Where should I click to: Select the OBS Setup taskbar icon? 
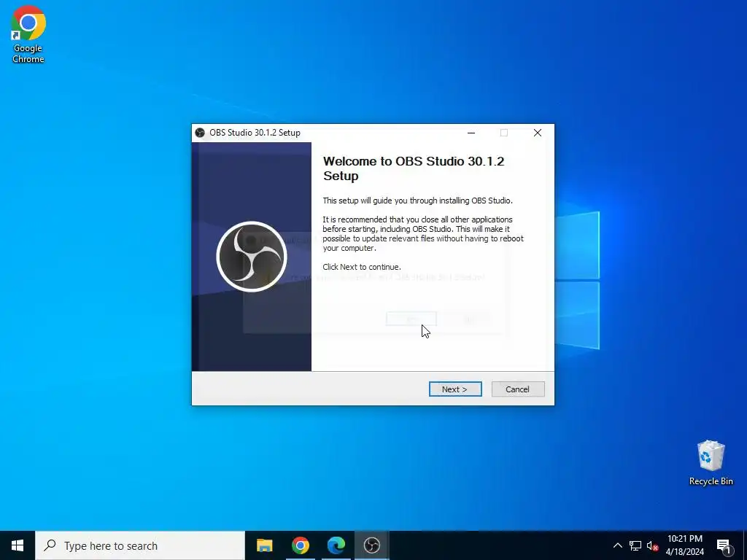tap(371, 545)
